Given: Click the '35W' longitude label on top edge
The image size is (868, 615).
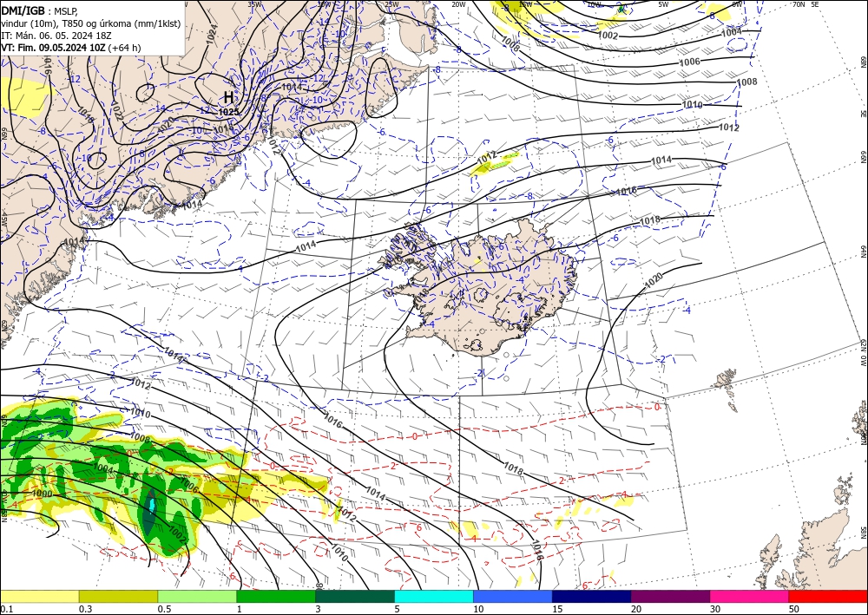Looking at the screenshot, I should pos(254,3).
